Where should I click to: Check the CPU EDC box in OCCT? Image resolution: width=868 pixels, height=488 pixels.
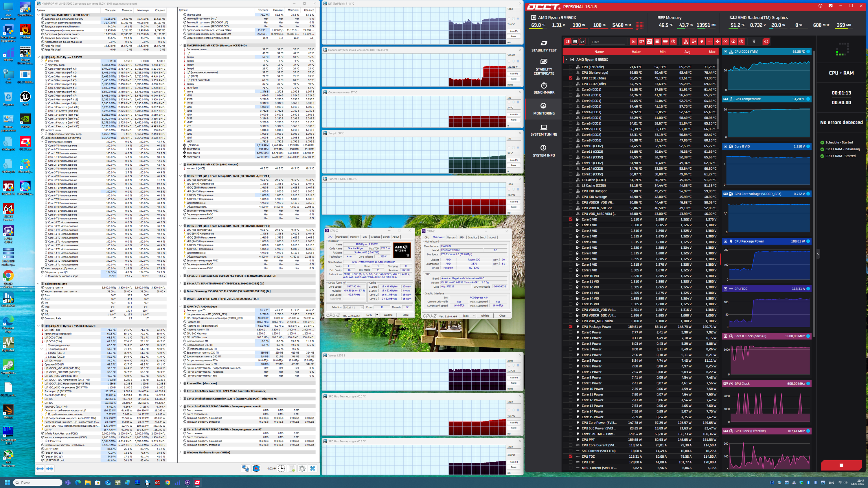pos(571,462)
